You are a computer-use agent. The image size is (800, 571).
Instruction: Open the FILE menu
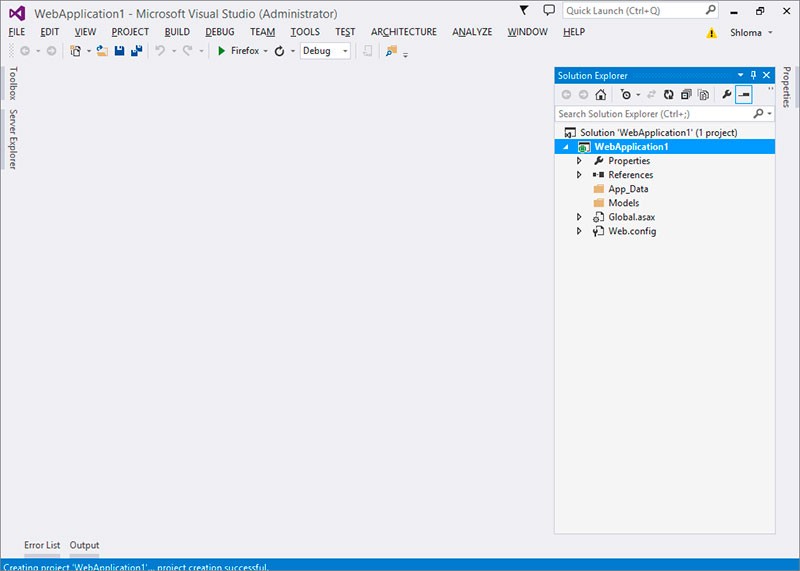[17, 32]
